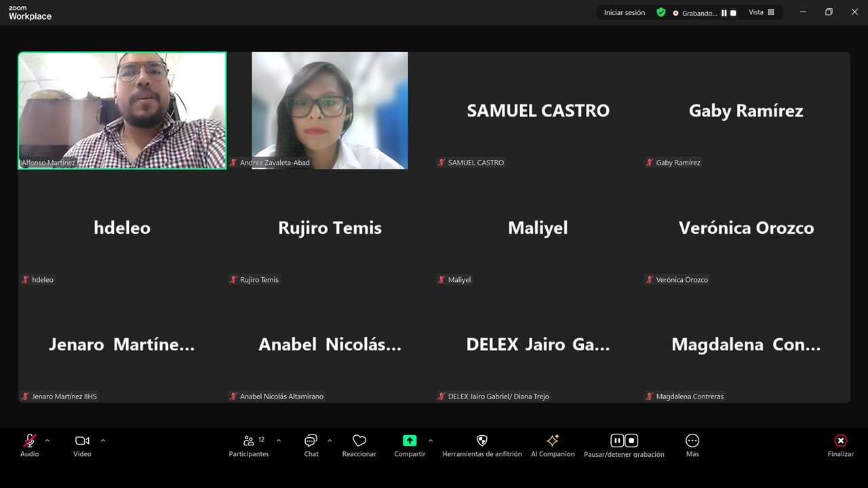Expand video options arrow next to Video

103,441
